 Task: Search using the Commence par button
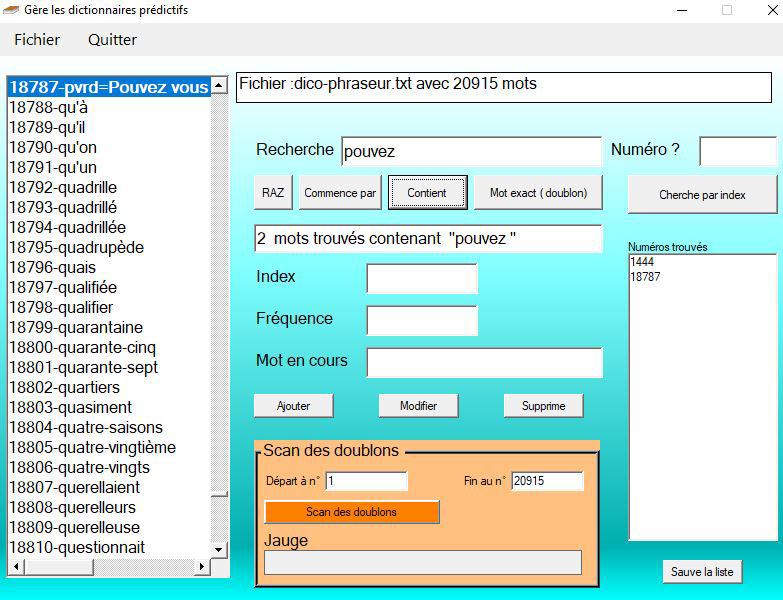tap(340, 193)
